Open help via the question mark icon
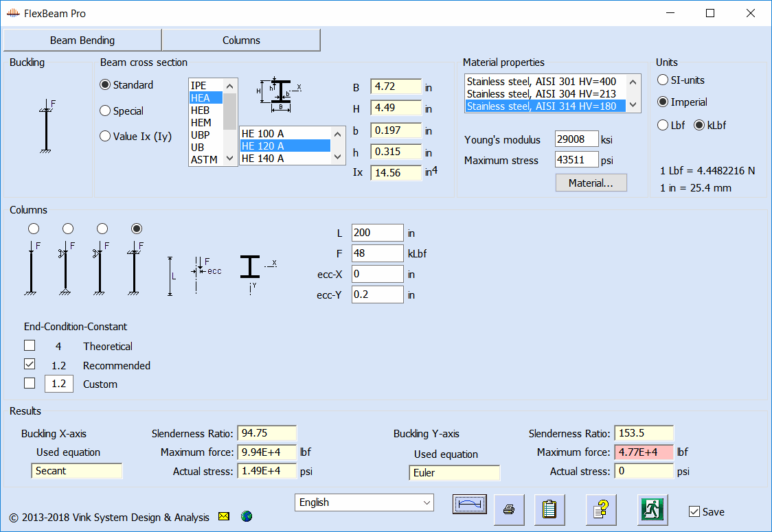Screen dimensions: 772x532 coord(601,510)
